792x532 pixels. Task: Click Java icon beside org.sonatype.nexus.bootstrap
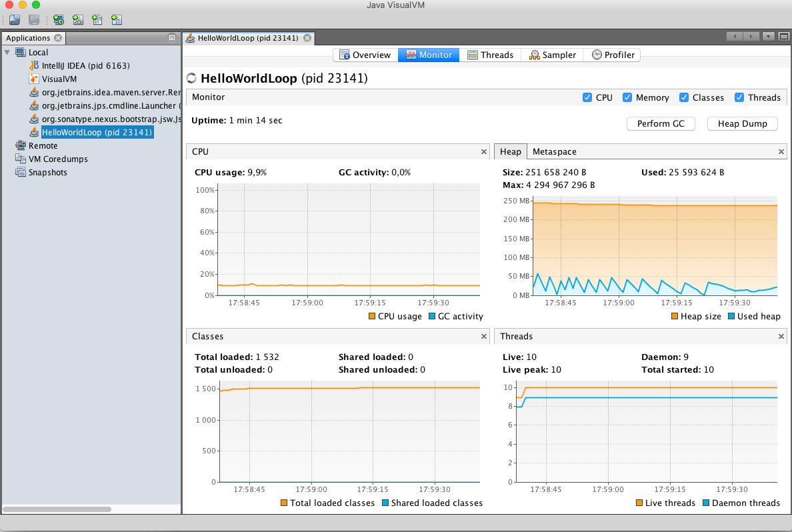pyautogui.click(x=34, y=119)
